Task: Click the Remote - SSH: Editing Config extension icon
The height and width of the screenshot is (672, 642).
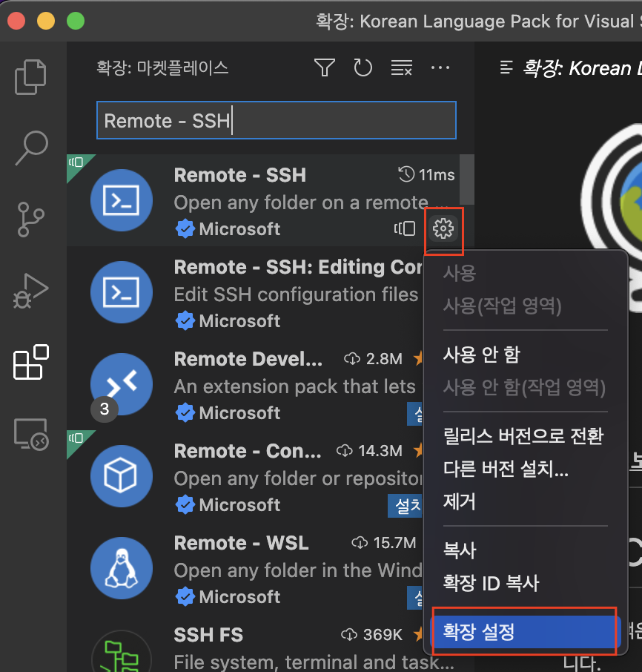Action: [121, 291]
